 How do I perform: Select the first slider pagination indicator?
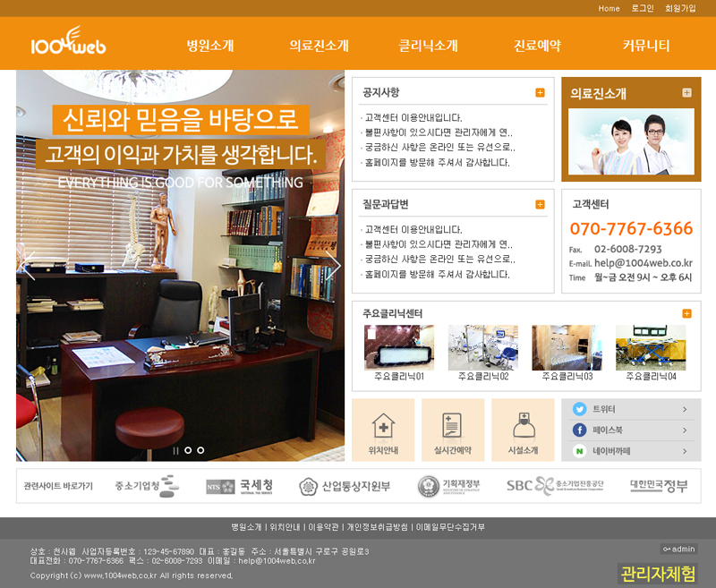click(175, 450)
